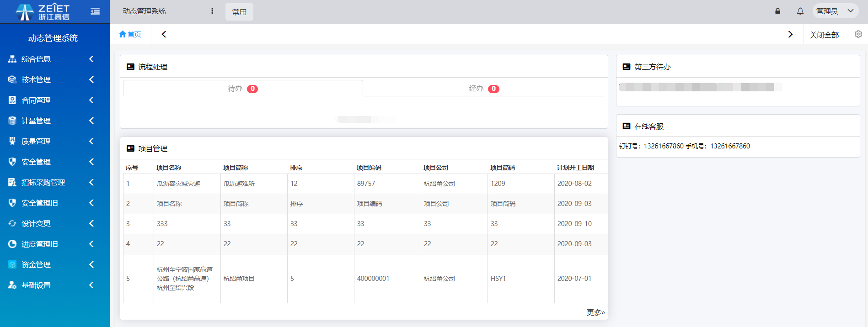Select the 杭绍甬项目 table row cell
868x327 pixels.
pyautogui.click(x=239, y=279)
